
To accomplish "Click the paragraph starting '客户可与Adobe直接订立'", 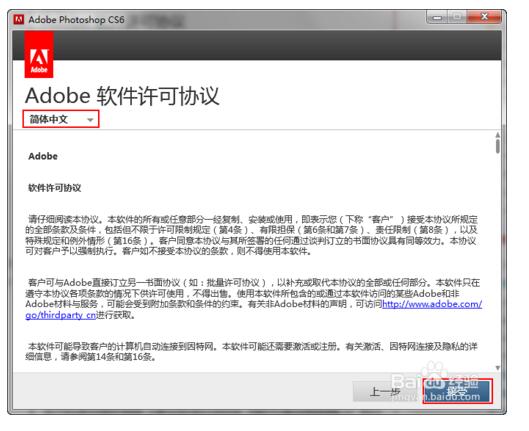I will point(254,299).
